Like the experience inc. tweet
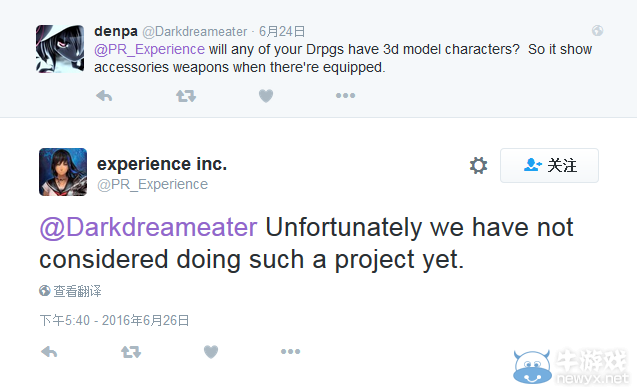The height and width of the screenshot is (392, 637). (211, 352)
